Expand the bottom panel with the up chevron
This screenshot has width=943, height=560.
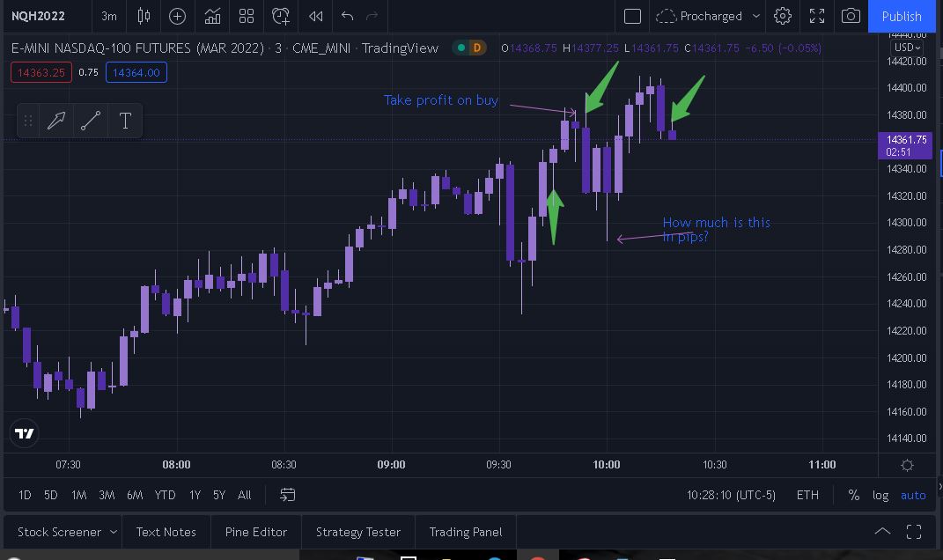[x=882, y=532]
